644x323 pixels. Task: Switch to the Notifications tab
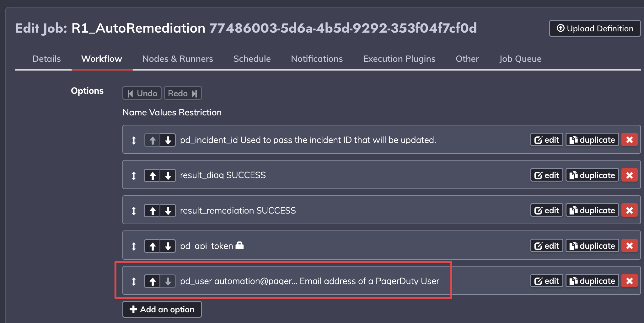click(317, 59)
